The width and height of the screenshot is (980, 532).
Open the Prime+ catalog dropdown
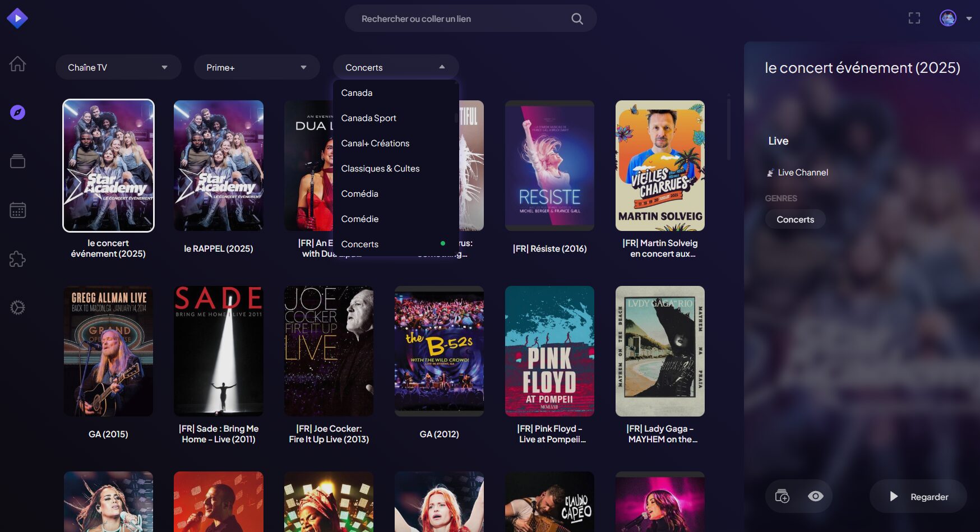257,67
